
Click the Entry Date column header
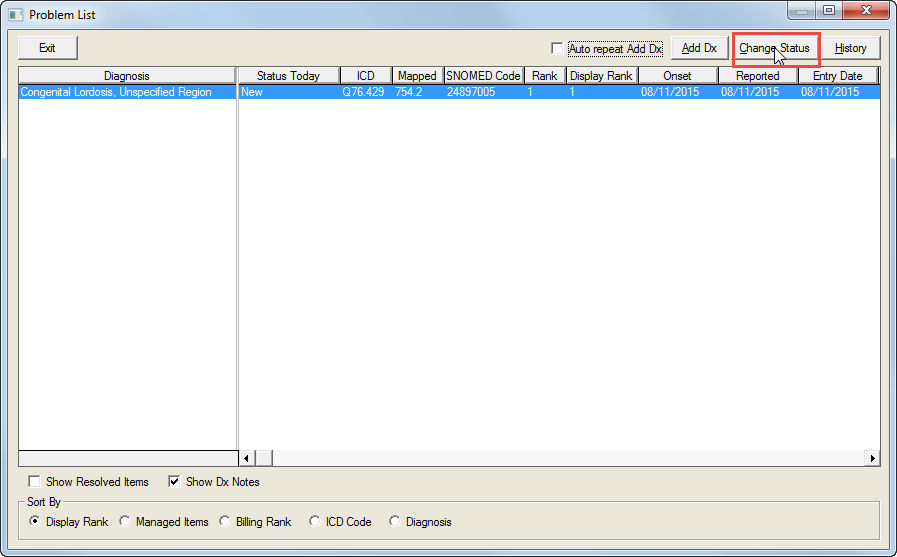(x=837, y=76)
